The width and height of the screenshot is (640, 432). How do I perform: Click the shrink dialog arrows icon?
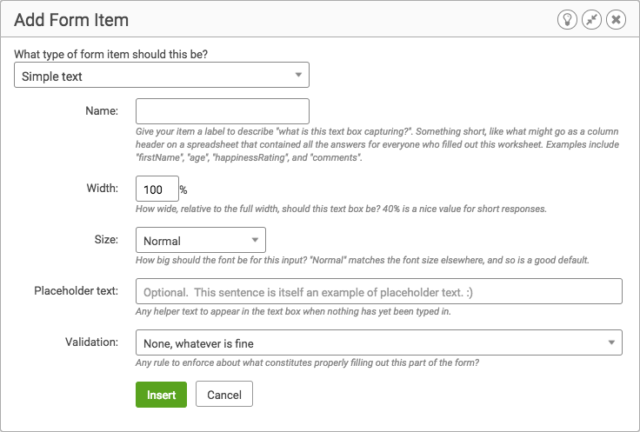(591, 20)
